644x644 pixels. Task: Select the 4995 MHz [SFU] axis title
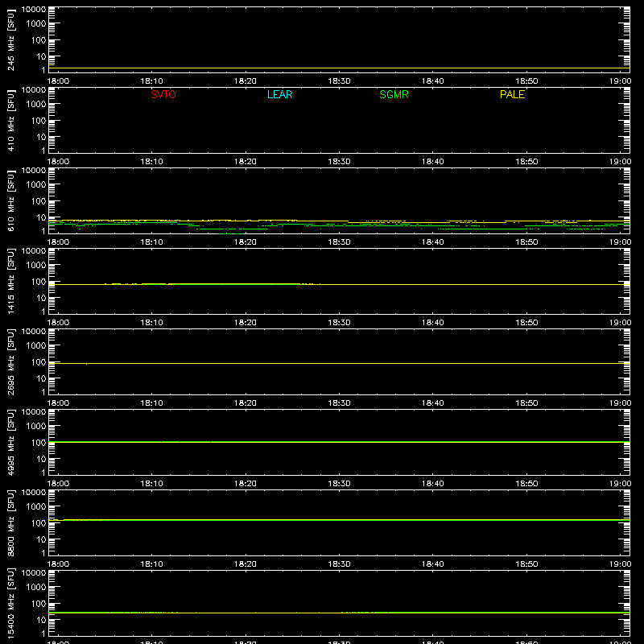pos(10,442)
